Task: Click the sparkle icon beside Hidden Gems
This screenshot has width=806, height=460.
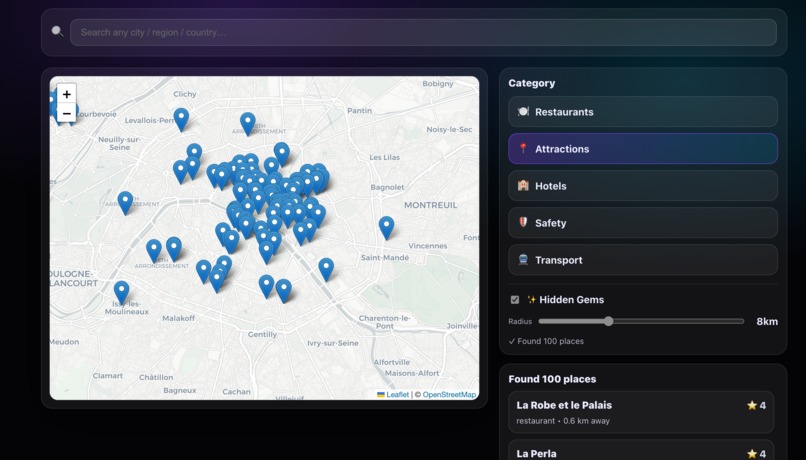Action: [x=532, y=300]
